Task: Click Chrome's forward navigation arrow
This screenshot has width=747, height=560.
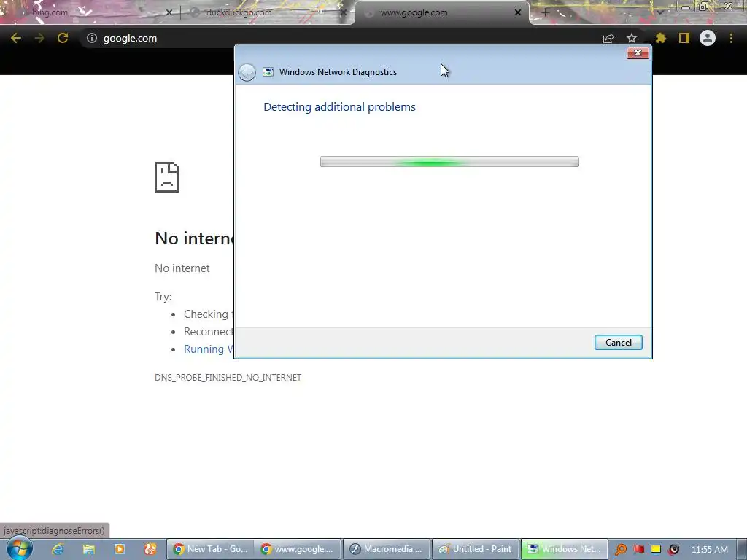Action: tap(39, 38)
